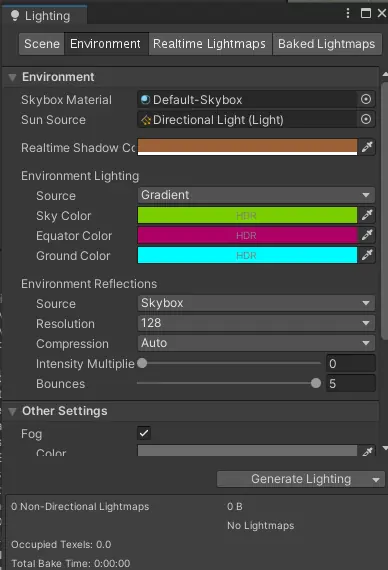Open the green Sky Color swatch
388x570 pixels.
pyautogui.click(x=247, y=215)
